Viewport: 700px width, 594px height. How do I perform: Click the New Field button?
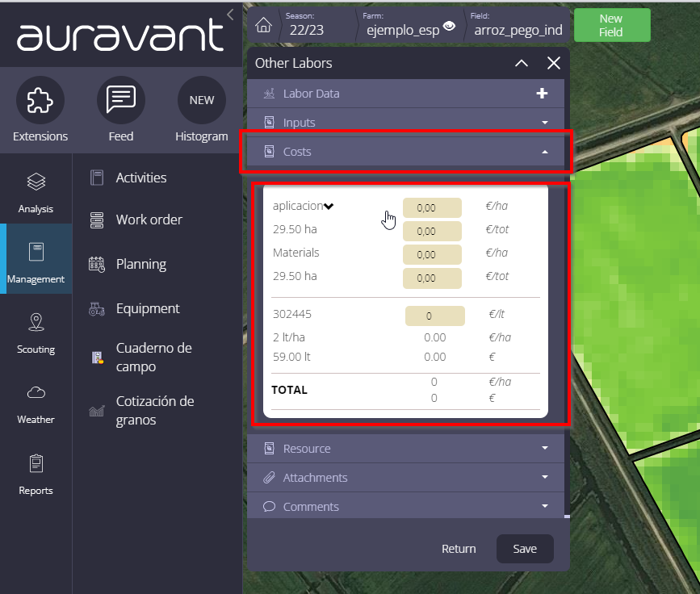pos(612,25)
